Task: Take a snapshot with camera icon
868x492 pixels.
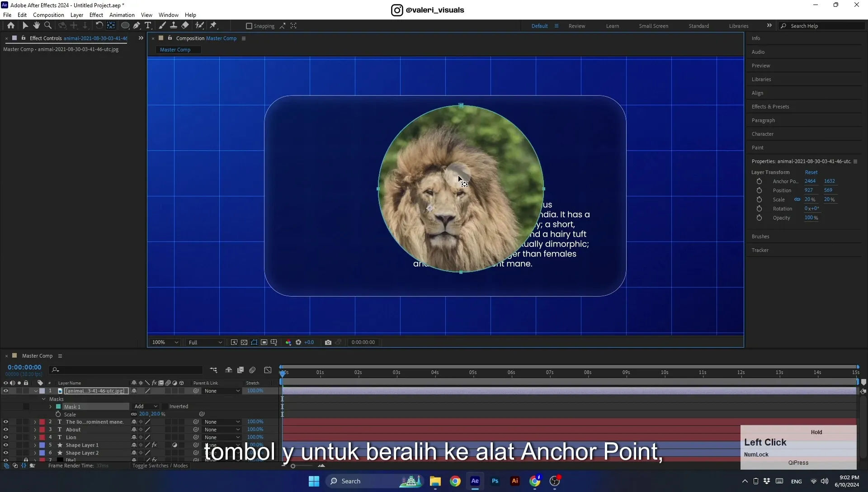Action: 328,342
